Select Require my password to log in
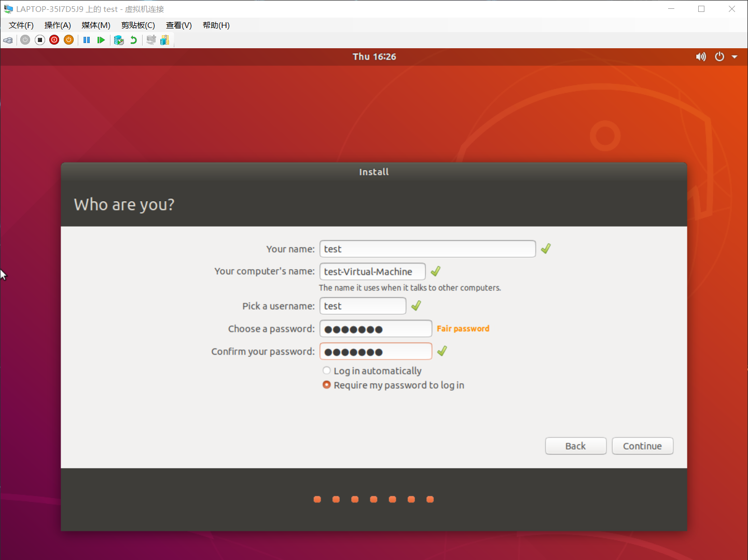 tap(327, 385)
